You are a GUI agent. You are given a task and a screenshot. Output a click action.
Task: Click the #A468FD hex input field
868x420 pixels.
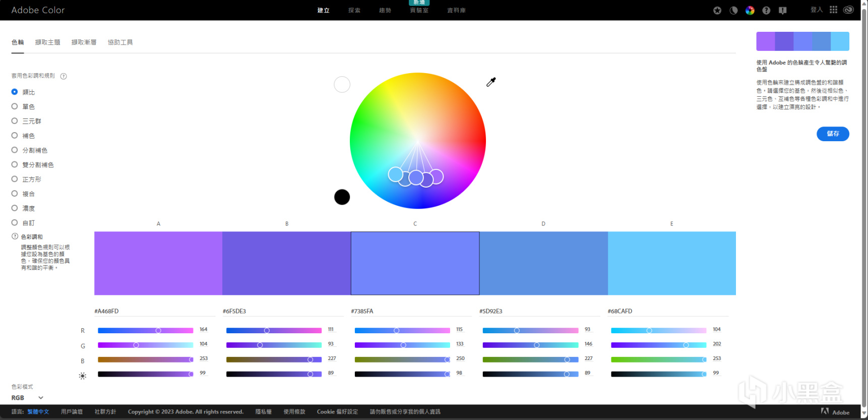click(x=155, y=311)
